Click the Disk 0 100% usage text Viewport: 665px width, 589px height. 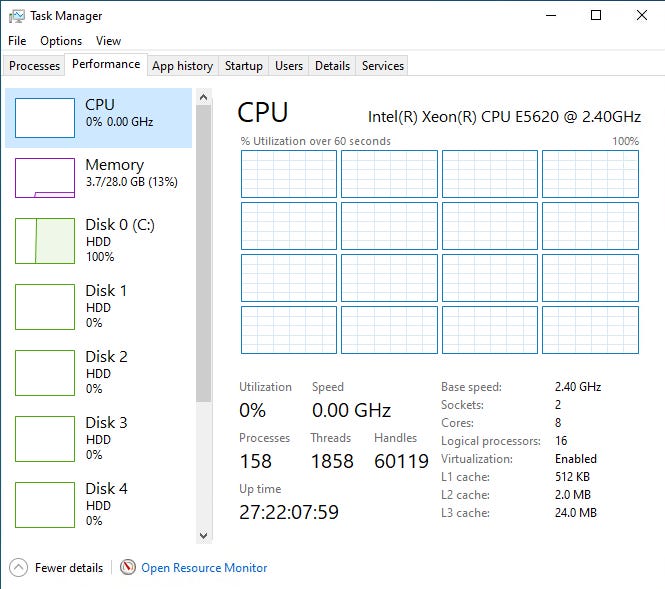[100, 257]
